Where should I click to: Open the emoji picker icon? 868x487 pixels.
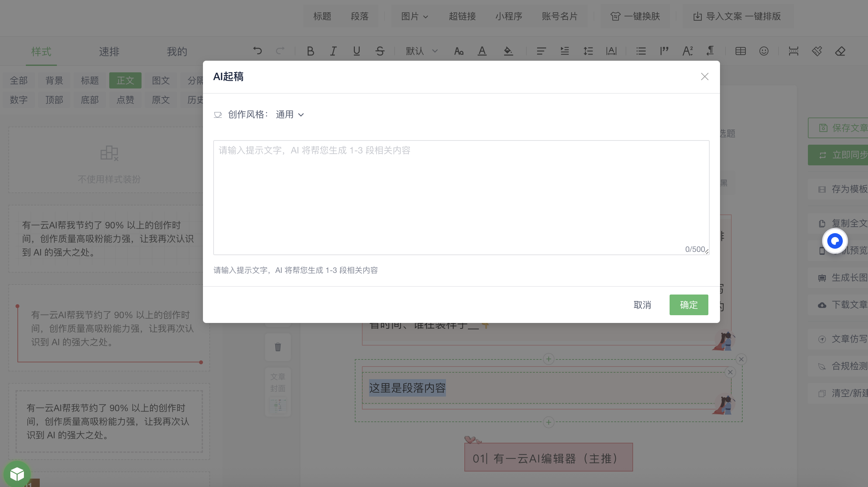click(x=764, y=51)
